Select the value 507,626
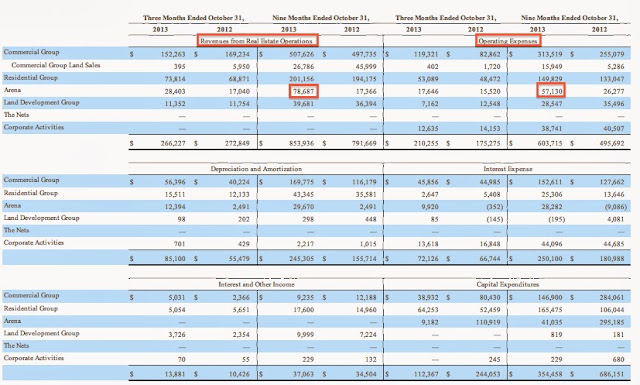The height and width of the screenshot is (385, 640). [302, 54]
